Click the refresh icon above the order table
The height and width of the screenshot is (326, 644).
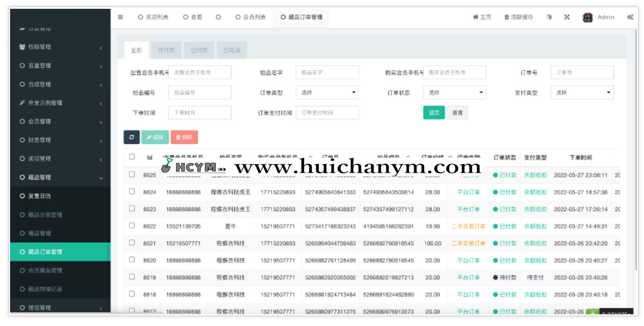[131, 137]
